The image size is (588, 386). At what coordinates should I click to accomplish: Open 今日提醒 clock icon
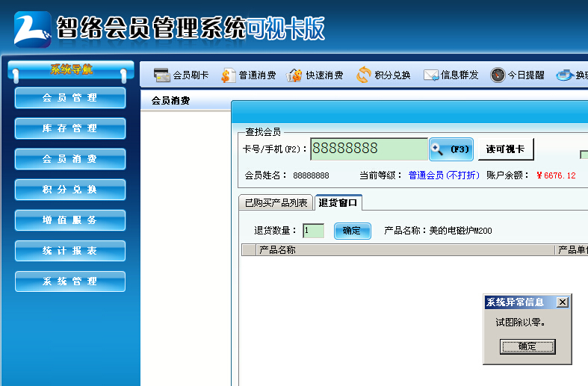click(498, 75)
